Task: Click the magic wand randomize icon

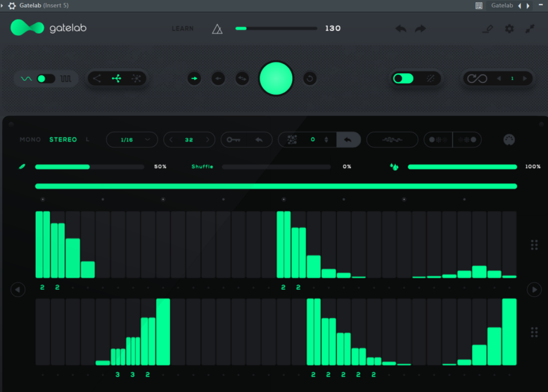Action: click(431, 79)
